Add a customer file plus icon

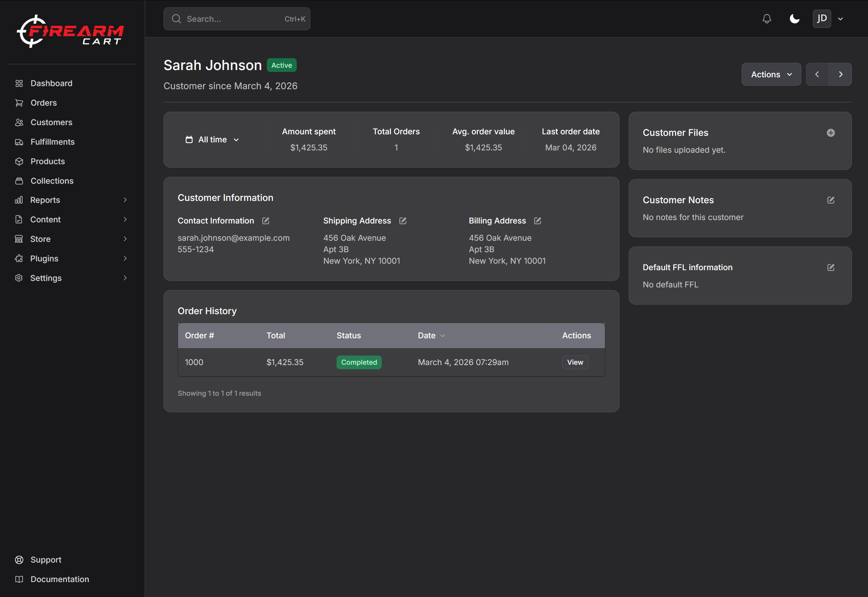[830, 133]
